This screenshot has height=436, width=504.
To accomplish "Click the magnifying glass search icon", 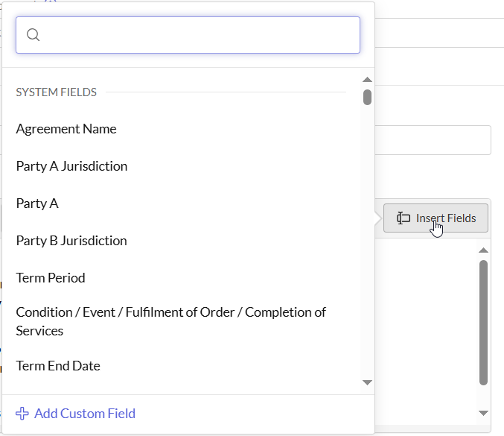I will (33, 35).
